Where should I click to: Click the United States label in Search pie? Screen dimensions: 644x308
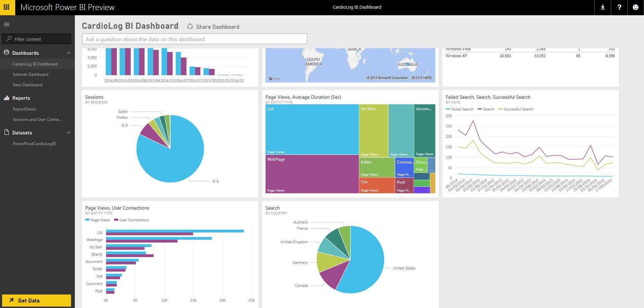pyautogui.click(x=404, y=268)
